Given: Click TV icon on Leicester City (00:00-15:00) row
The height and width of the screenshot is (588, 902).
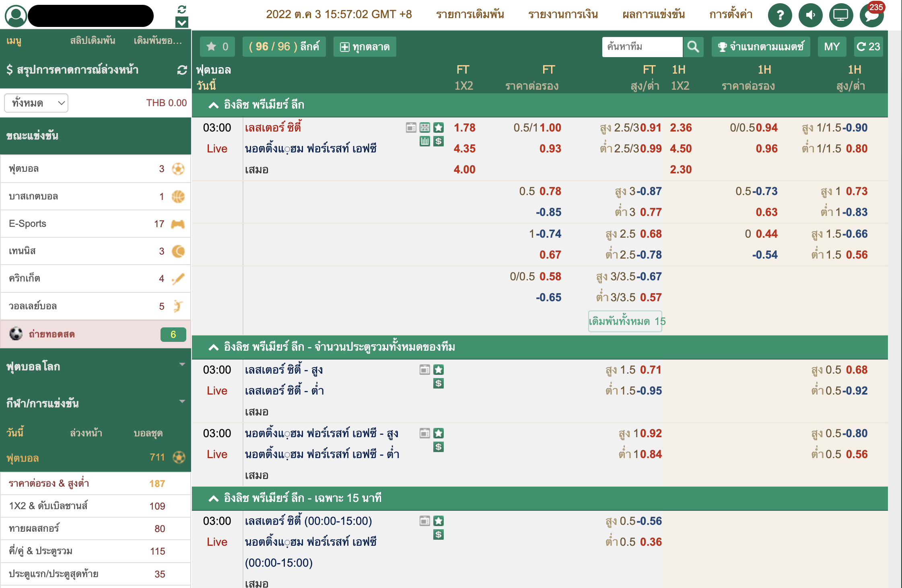Looking at the screenshot, I should (x=425, y=521).
